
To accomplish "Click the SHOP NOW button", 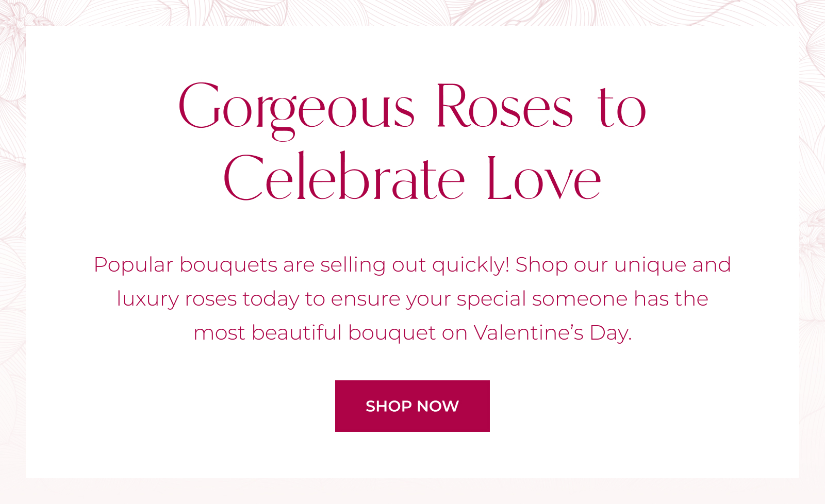I will click(412, 406).
